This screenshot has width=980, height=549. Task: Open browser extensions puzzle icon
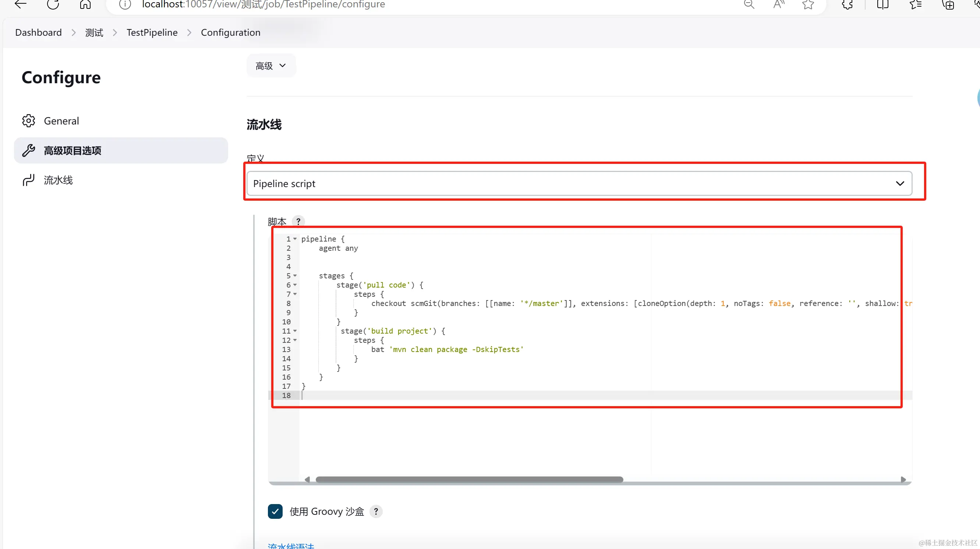tap(847, 4)
